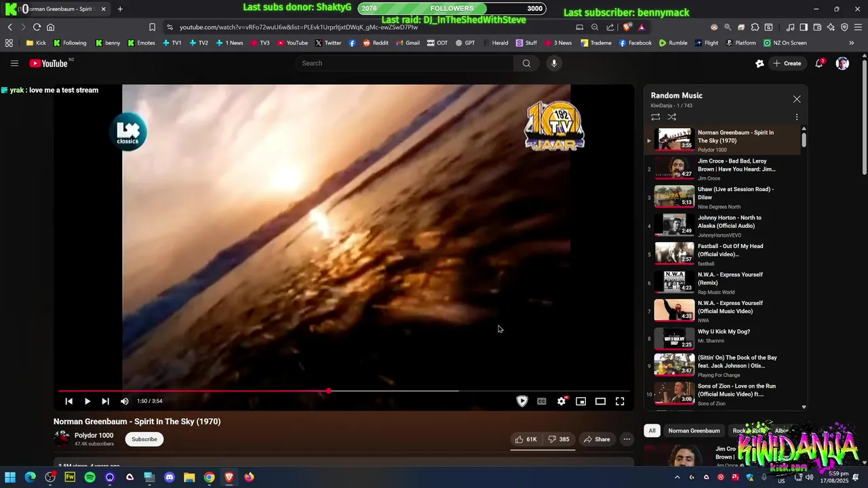The image size is (868, 488).
Task: Reload the page
Action: tap(37, 27)
